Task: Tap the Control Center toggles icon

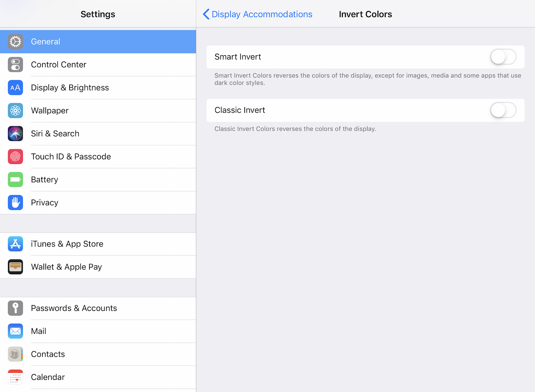Action: [x=15, y=65]
